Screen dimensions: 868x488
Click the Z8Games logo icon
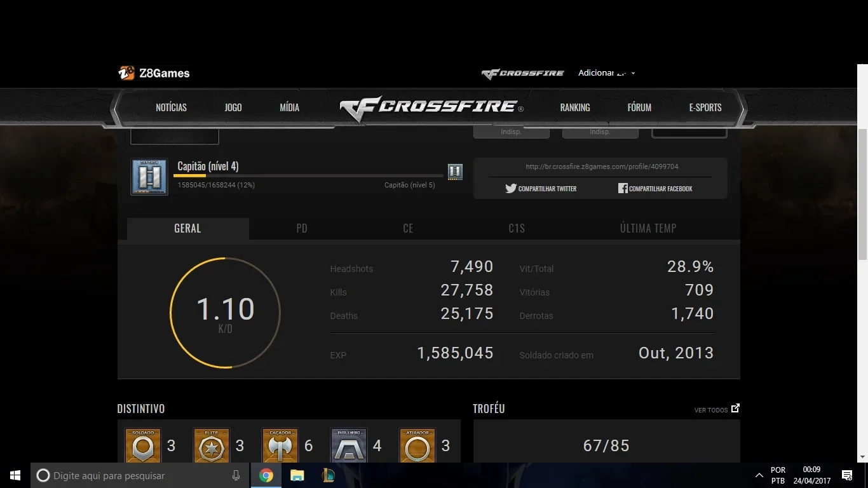tap(126, 73)
